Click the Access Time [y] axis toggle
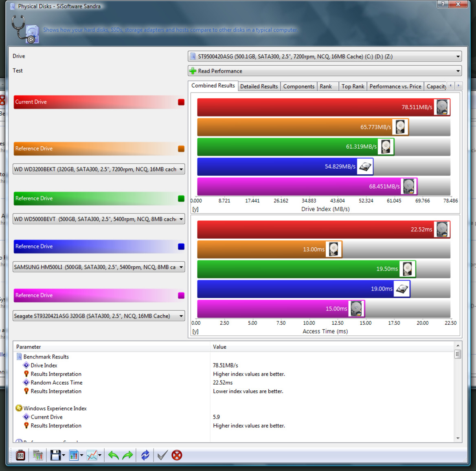476x471 pixels. 195,332
